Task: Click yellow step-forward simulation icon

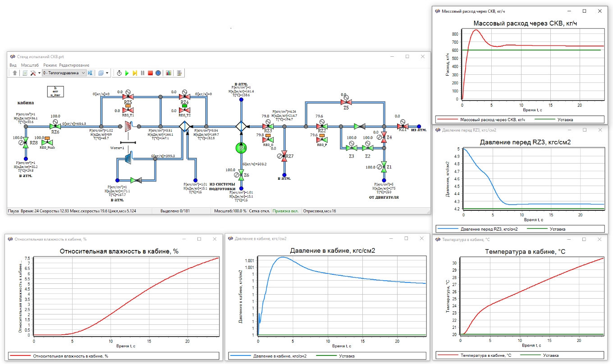Action: click(135, 73)
